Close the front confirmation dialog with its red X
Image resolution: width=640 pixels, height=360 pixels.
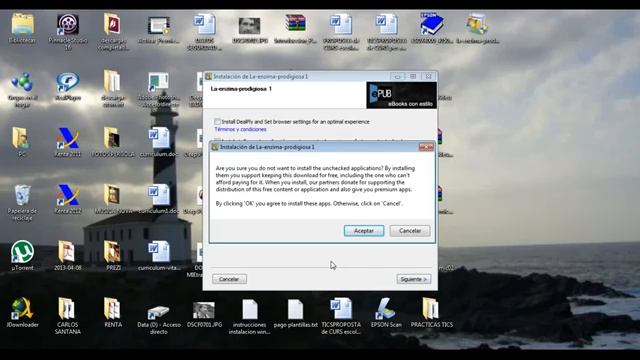click(426, 147)
